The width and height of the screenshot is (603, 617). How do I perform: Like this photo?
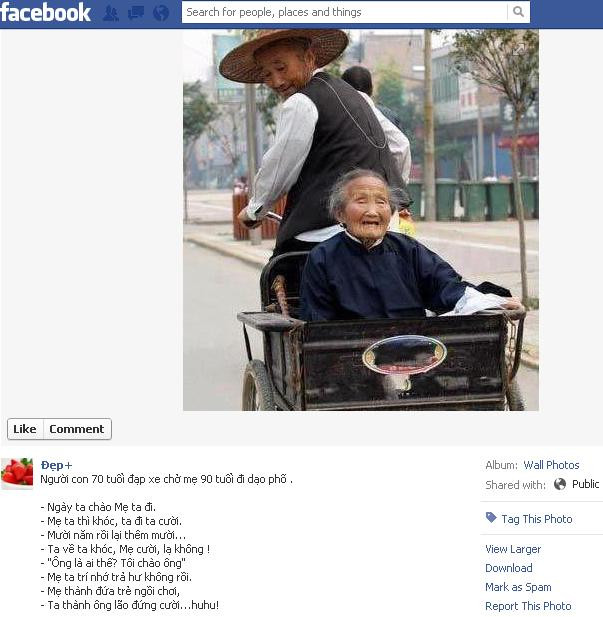[x=25, y=429]
